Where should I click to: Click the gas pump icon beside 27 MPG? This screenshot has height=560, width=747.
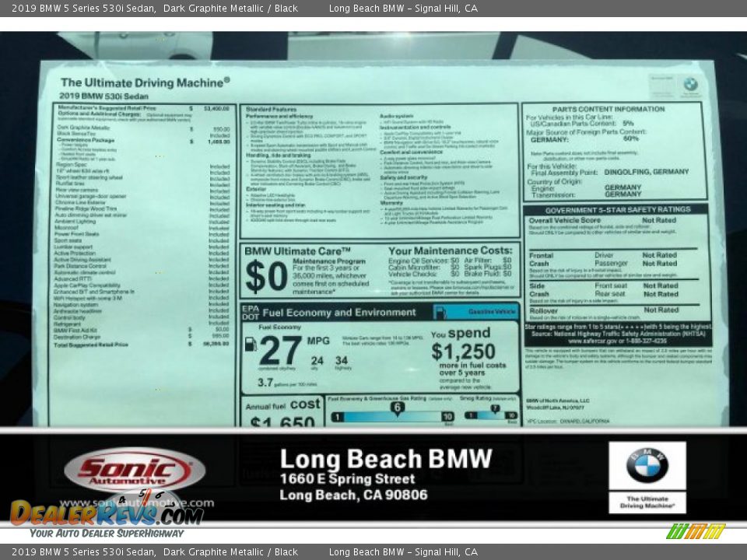tap(250, 344)
